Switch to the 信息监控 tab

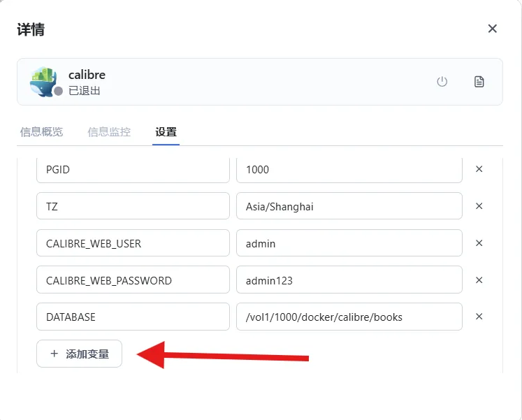coord(109,132)
